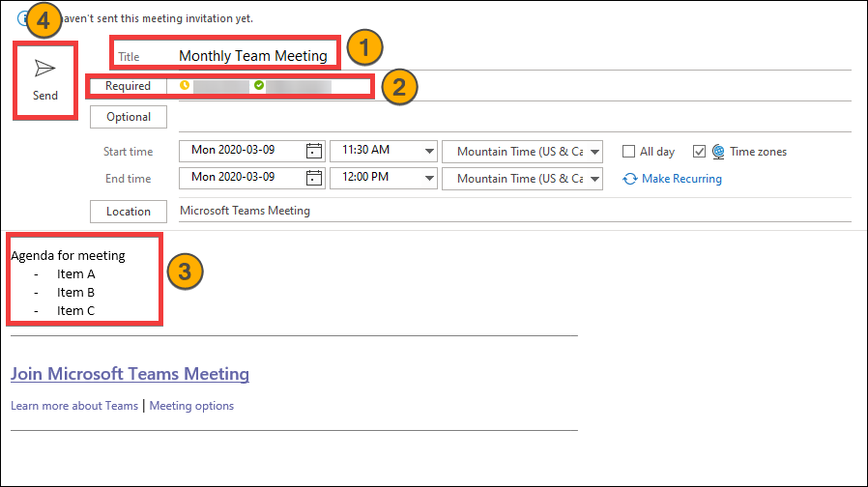Send the meeting invitation
Screen dimensions: 868x487
tap(44, 80)
